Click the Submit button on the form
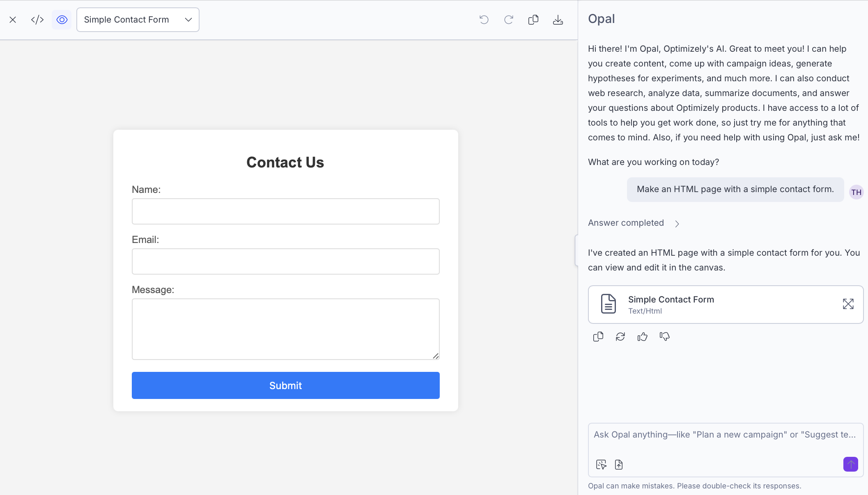The height and width of the screenshot is (495, 868). point(285,385)
